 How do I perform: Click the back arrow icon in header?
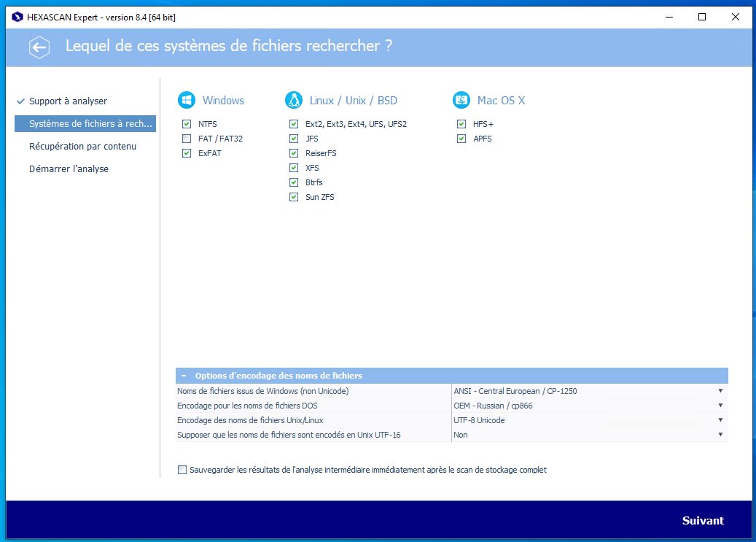[x=39, y=47]
